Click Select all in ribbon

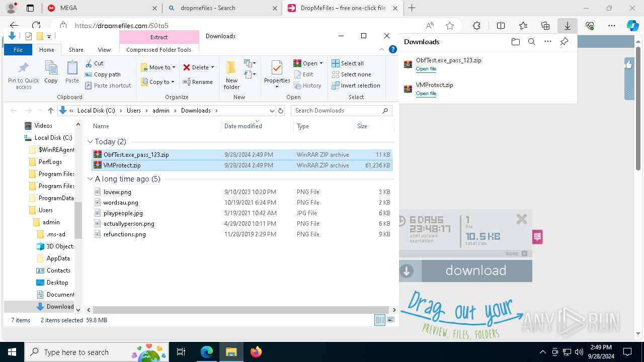pyautogui.click(x=348, y=63)
